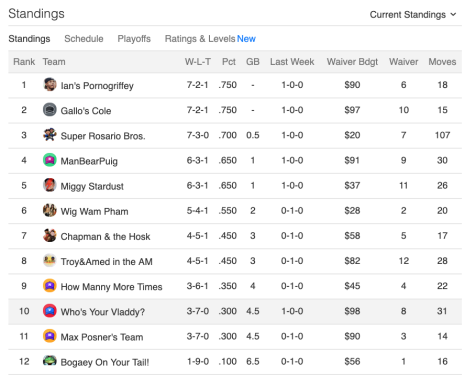Click Bogaey On Your Tail! avatar icon
The width and height of the screenshot is (465, 375).
50,361
